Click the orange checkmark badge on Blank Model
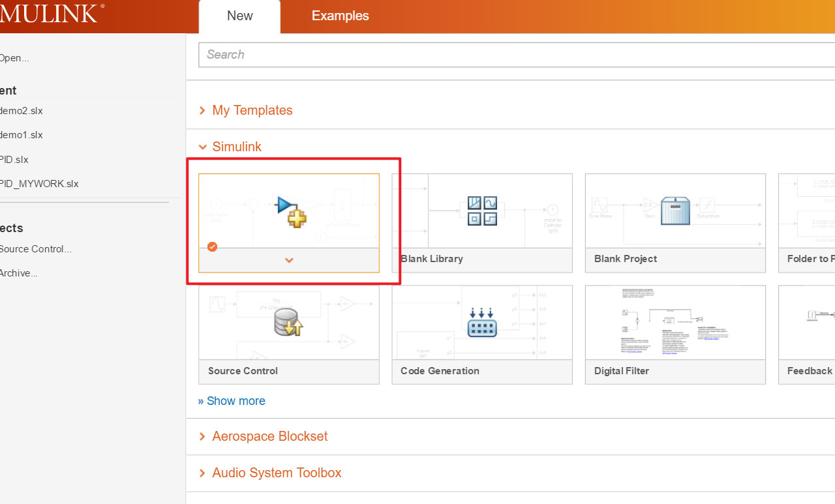This screenshot has width=835, height=504. 212,246
